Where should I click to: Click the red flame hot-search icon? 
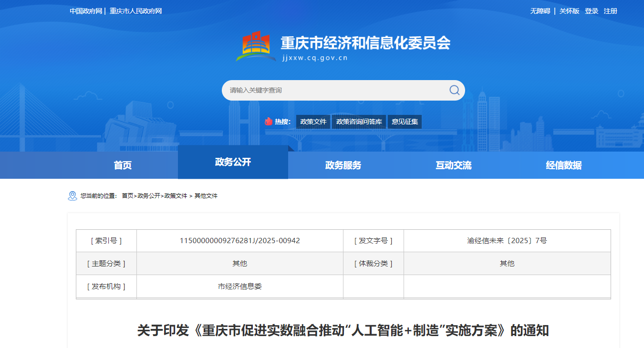[269, 122]
